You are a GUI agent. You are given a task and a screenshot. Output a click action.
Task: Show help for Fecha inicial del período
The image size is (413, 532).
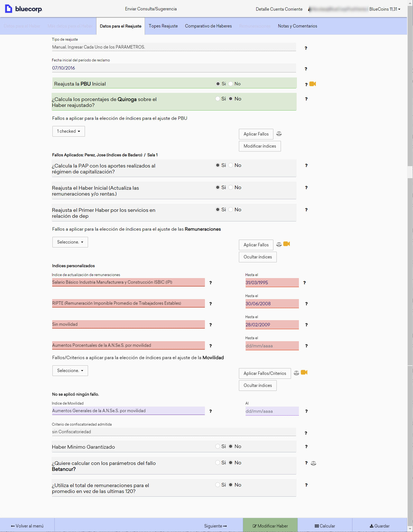click(306, 69)
